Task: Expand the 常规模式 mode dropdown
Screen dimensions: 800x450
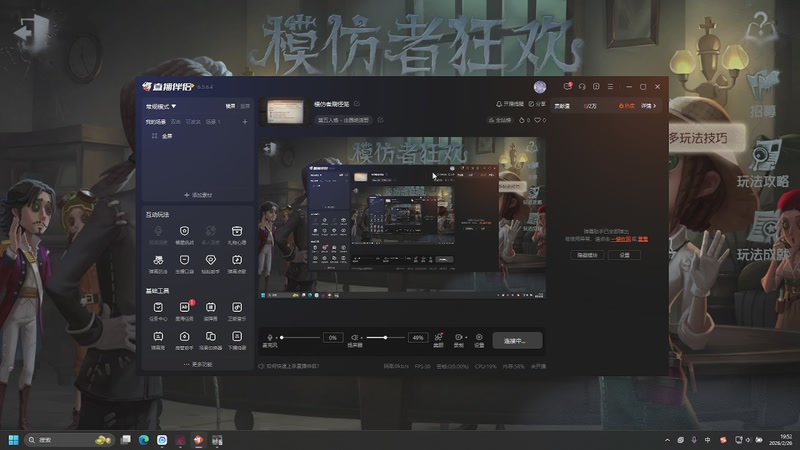Action: pos(161,107)
